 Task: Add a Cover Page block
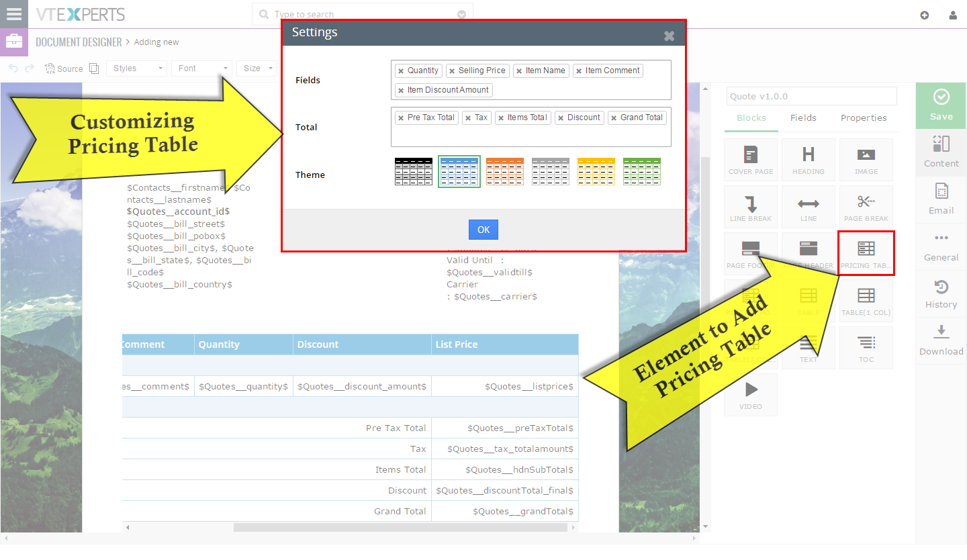751,160
